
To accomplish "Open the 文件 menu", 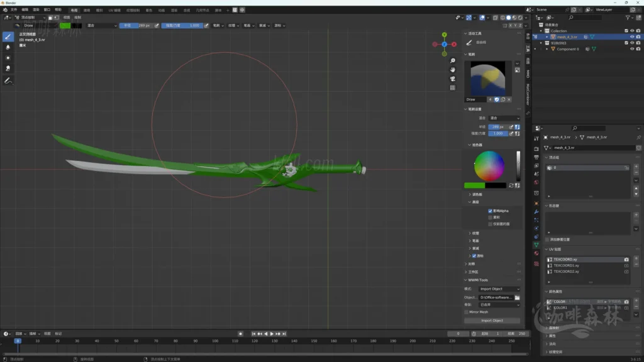I will pyautogui.click(x=14, y=10).
